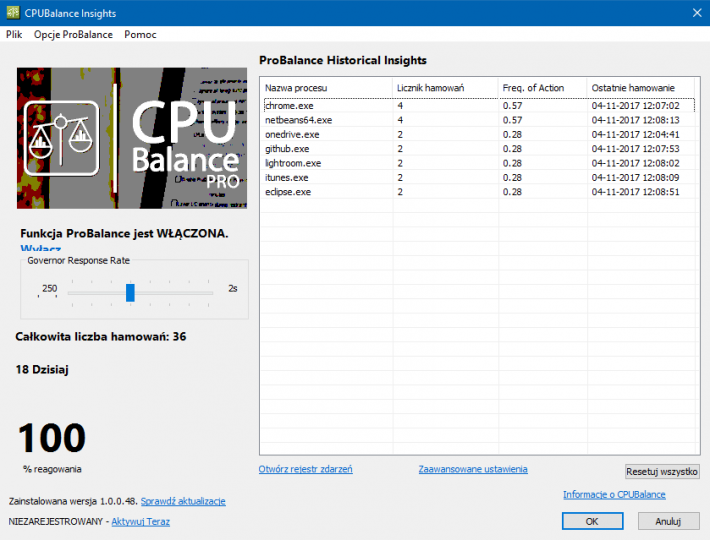Open the Opcje ProBalance menu
This screenshot has width=710, height=540.
73,35
